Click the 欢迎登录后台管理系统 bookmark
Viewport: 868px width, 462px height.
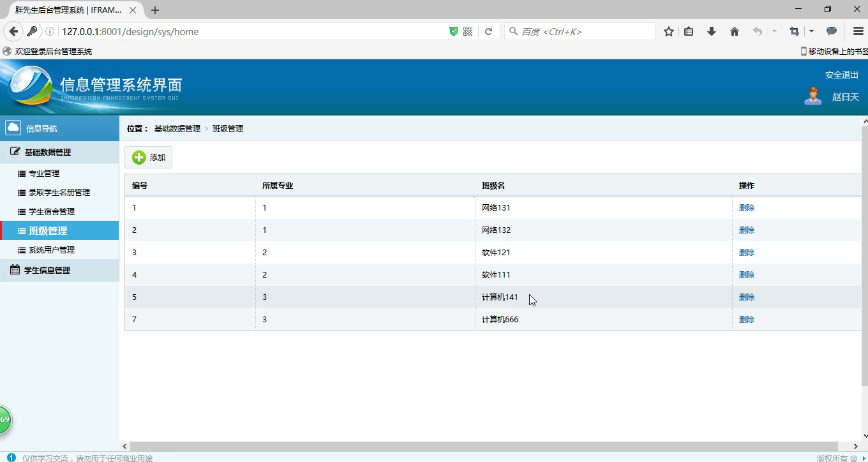click(48, 51)
